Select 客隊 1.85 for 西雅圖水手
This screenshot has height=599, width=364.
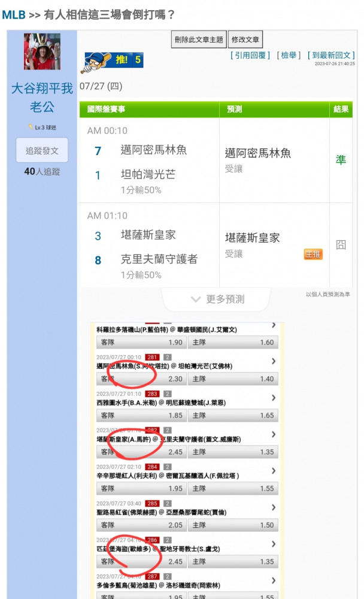(141, 415)
